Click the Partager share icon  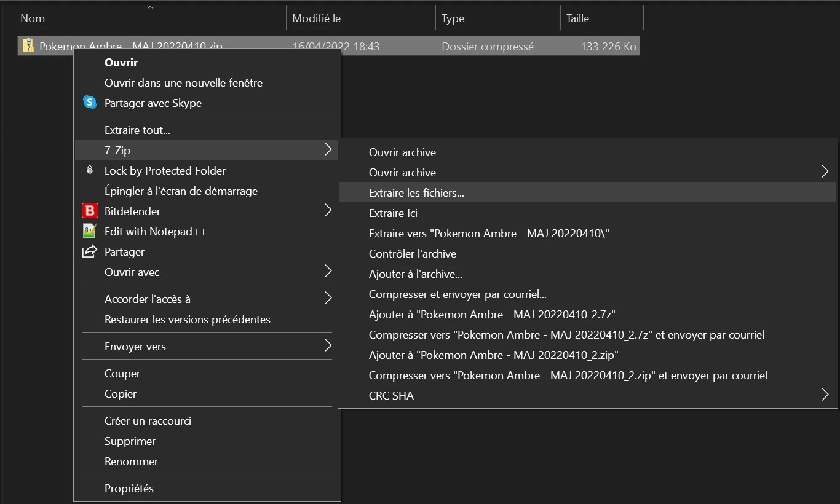click(x=90, y=251)
